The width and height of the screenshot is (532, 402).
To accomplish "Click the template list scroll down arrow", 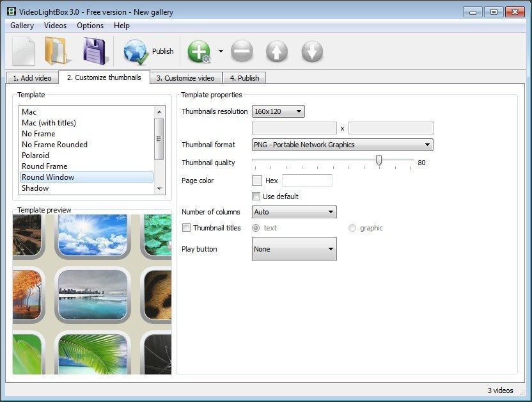I will pyautogui.click(x=159, y=188).
